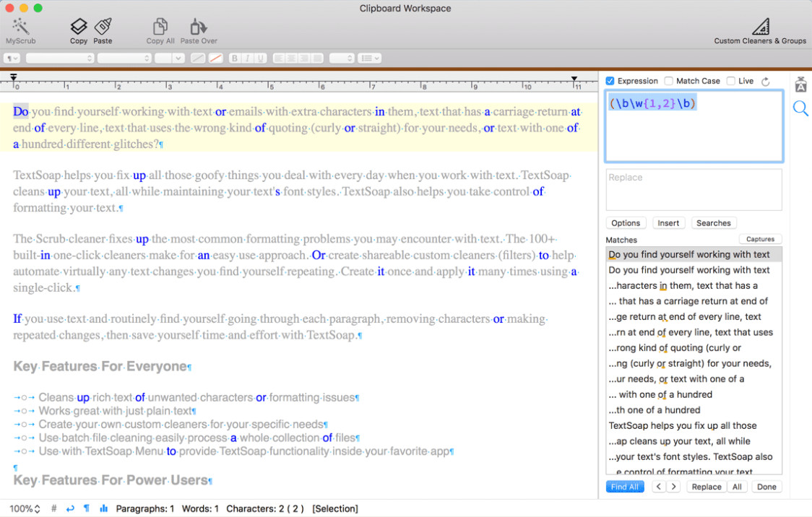Go to previous match arrow

tap(658, 487)
